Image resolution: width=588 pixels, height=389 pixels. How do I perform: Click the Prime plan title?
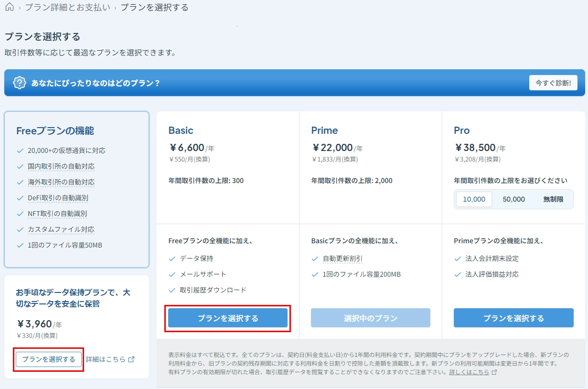tap(324, 130)
